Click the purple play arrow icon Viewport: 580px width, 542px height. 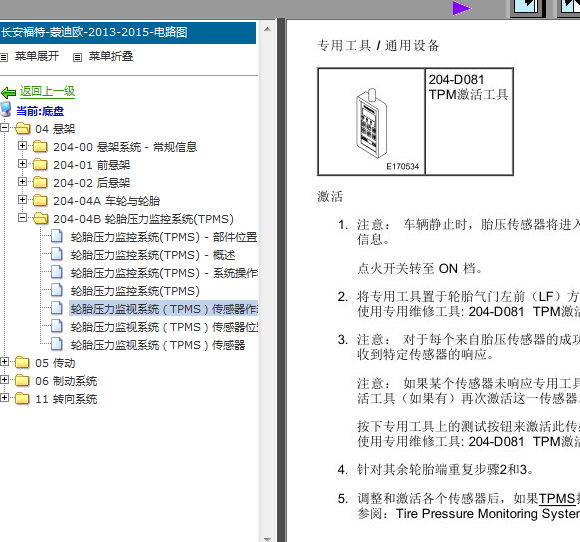click(461, 9)
